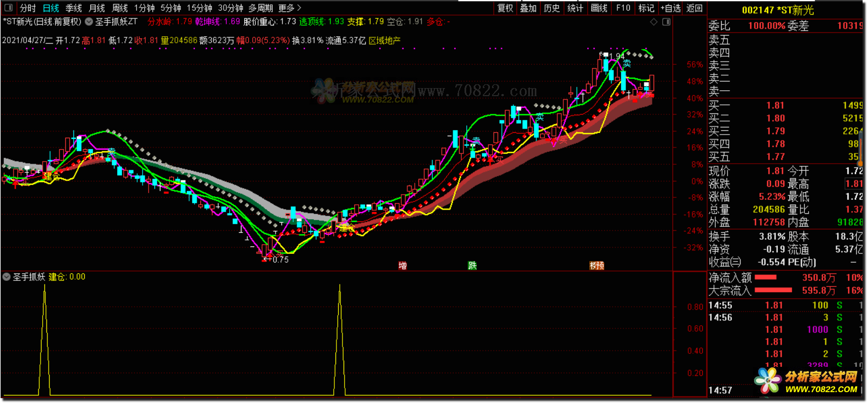This screenshot has width=868, height=403.
Task: Open the 多周期 multi-period view
Action: tap(261, 8)
